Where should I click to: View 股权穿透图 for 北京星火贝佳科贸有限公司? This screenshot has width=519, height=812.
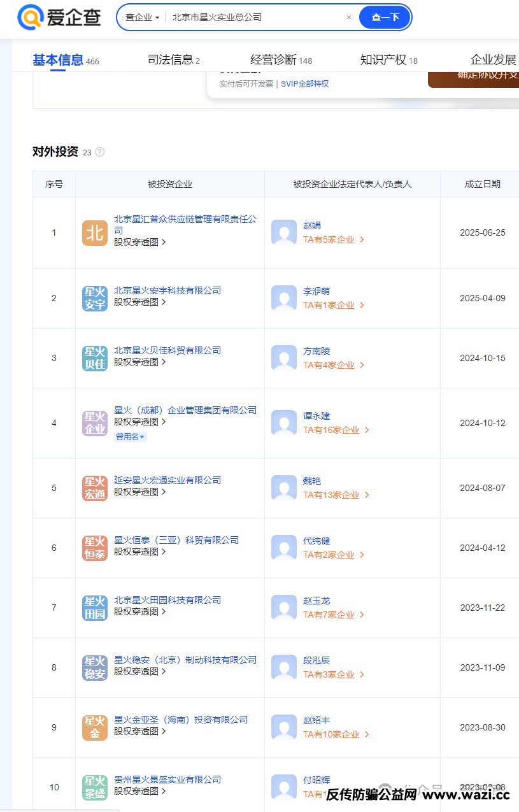[140, 362]
